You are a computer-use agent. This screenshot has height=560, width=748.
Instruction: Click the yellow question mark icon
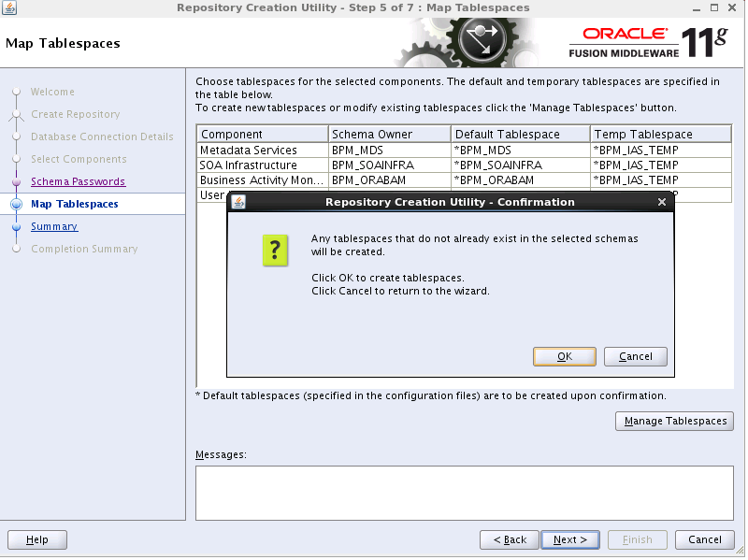point(275,251)
